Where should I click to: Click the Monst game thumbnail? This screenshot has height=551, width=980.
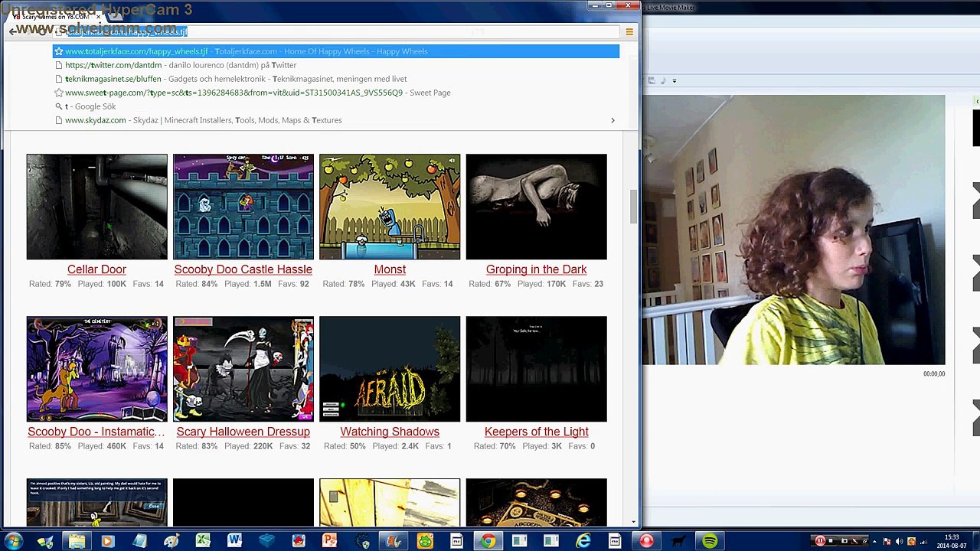coord(390,207)
